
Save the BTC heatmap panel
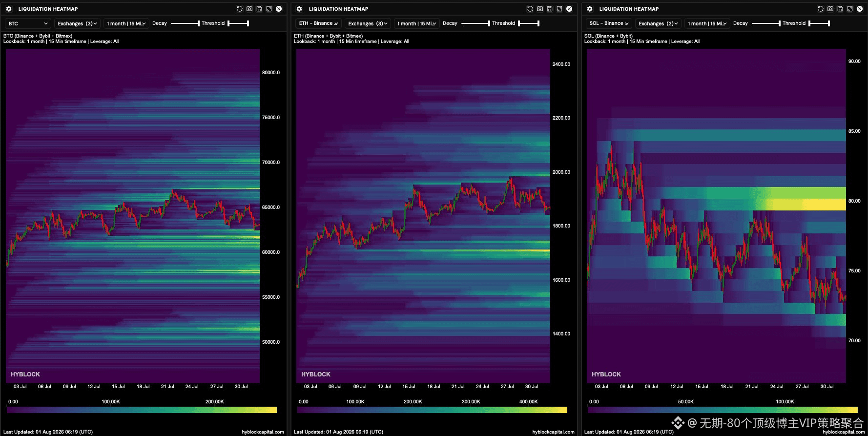click(x=259, y=9)
